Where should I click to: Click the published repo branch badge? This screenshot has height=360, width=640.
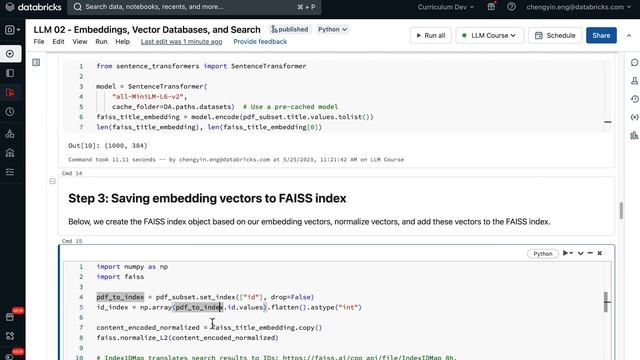tap(290, 29)
